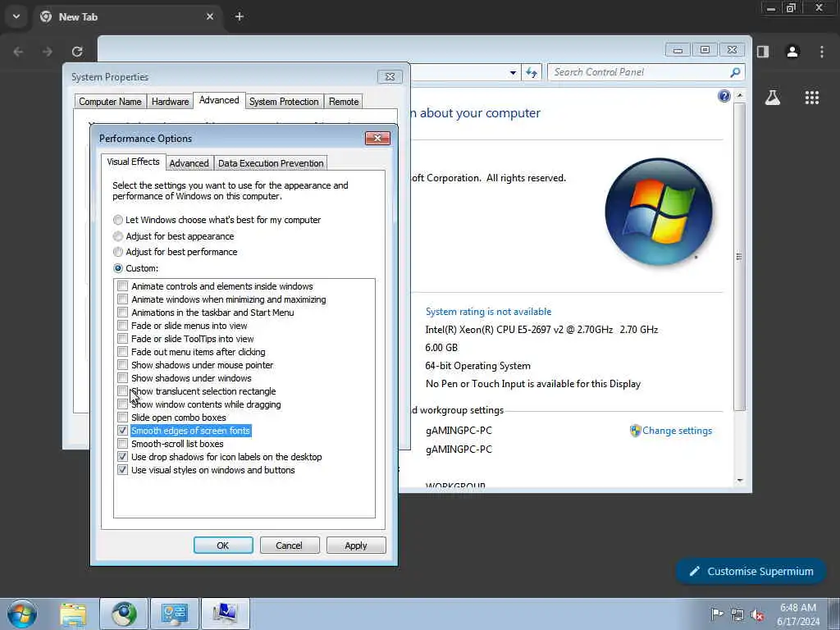Check Animations in the taskbar and Start Menu
Image resolution: width=840 pixels, height=630 pixels.
coord(123,313)
